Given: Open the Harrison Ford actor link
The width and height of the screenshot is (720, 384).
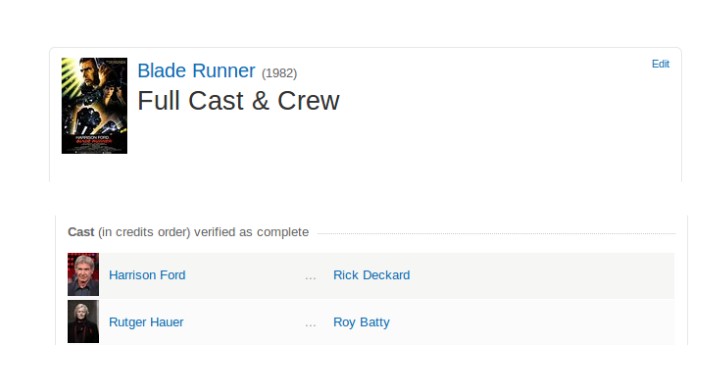Looking at the screenshot, I should click(147, 275).
